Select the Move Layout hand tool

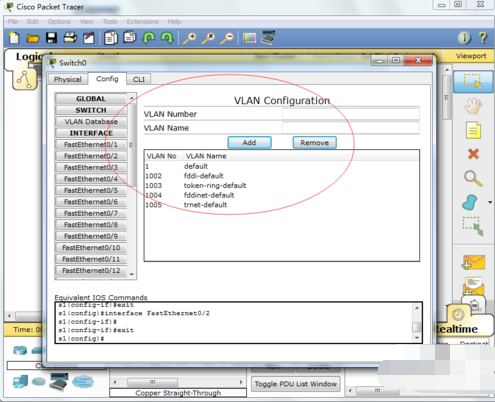[x=473, y=106]
